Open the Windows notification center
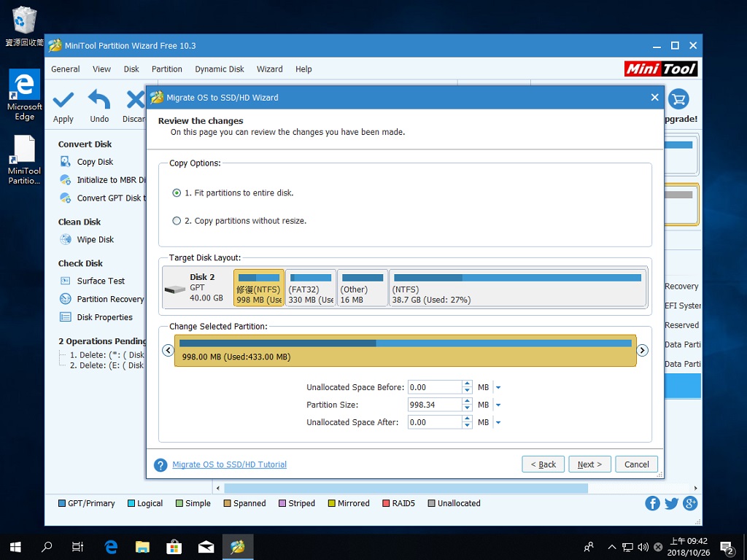The image size is (747, 560). click(727, 547)
